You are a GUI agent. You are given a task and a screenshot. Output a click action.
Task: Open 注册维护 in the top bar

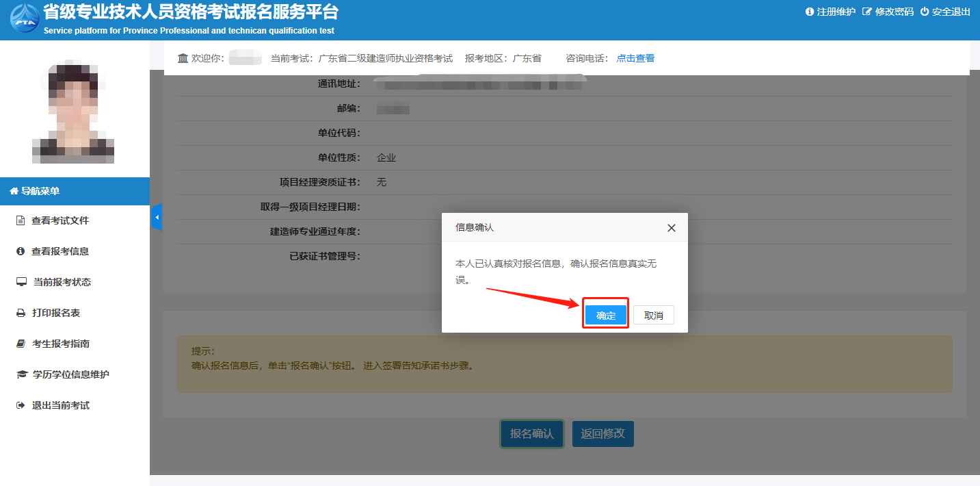(830, 12)
